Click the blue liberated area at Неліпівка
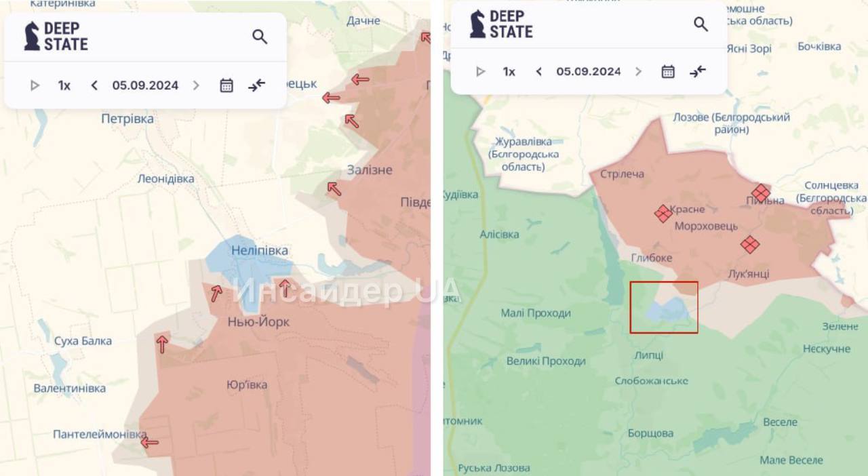 [248, 268]
